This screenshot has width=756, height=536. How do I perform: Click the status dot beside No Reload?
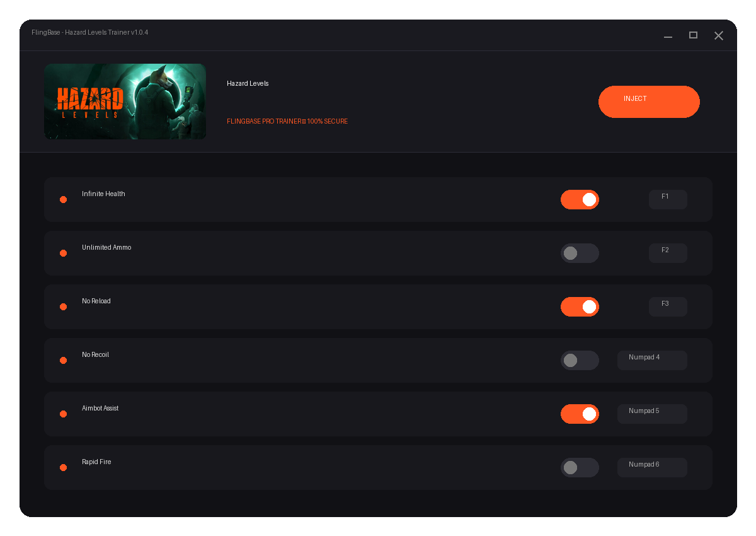tap(63, 306)
